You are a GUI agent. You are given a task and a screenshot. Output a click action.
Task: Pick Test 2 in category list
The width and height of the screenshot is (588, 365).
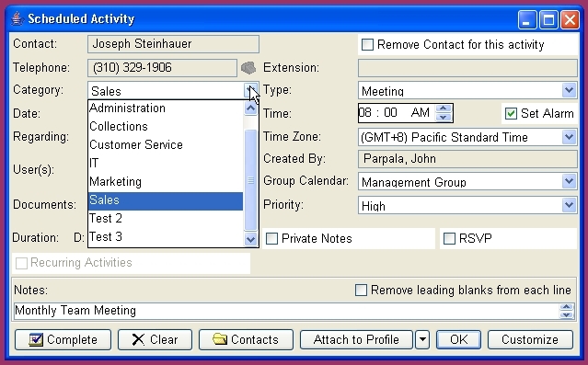[166, 219]
